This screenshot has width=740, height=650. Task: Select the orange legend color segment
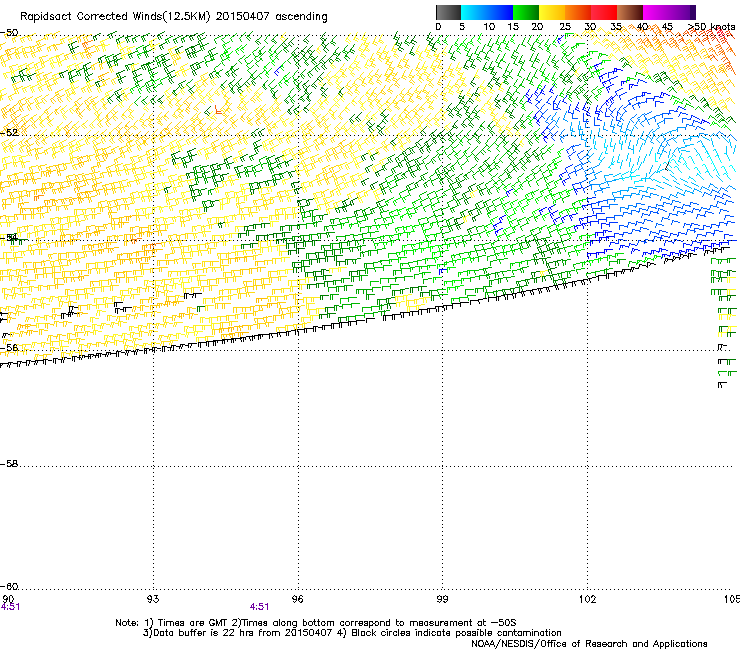point(578,12)
